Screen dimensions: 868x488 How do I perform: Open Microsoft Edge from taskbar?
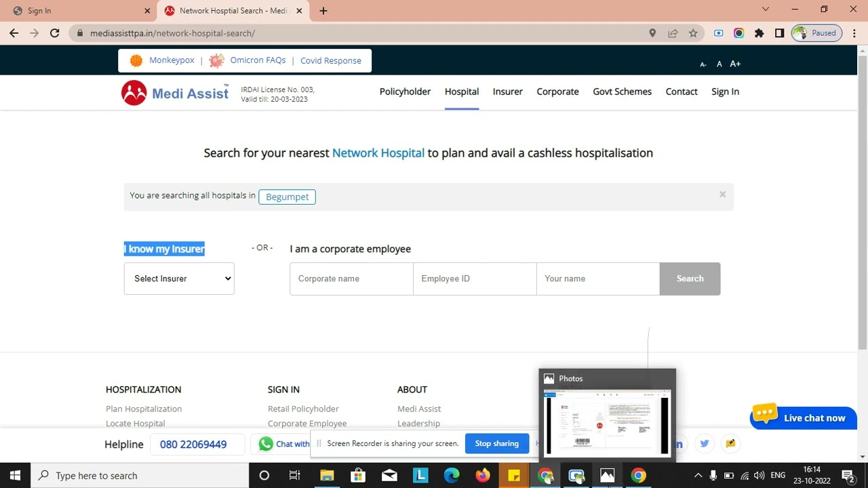click(452, 476)
